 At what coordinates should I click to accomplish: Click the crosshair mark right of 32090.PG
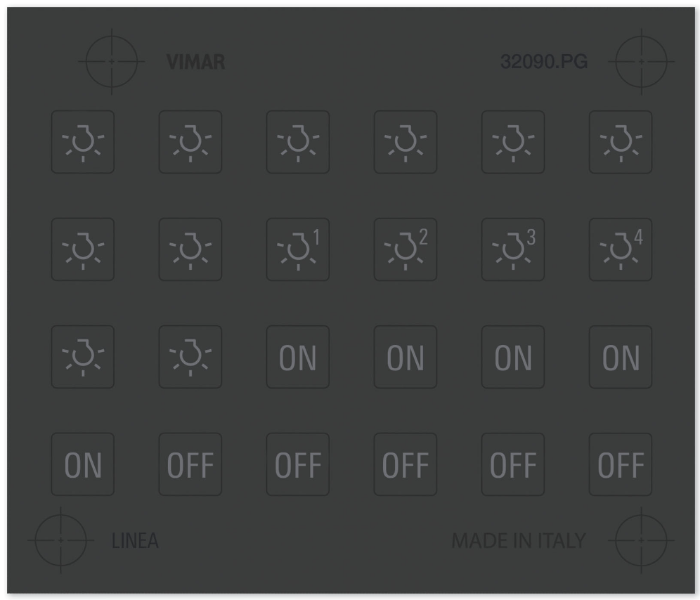coord(642,62)
